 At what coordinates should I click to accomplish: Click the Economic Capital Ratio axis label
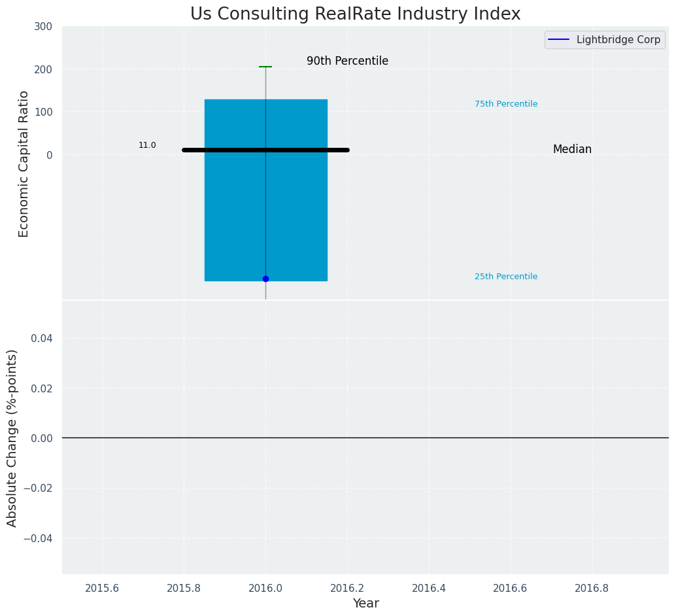click(24, 164)
